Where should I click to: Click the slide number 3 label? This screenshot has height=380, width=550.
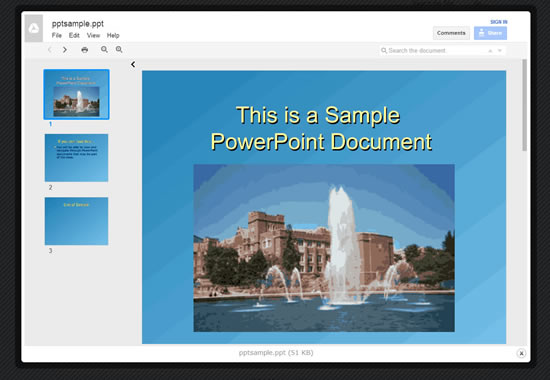tap(51, 251)
